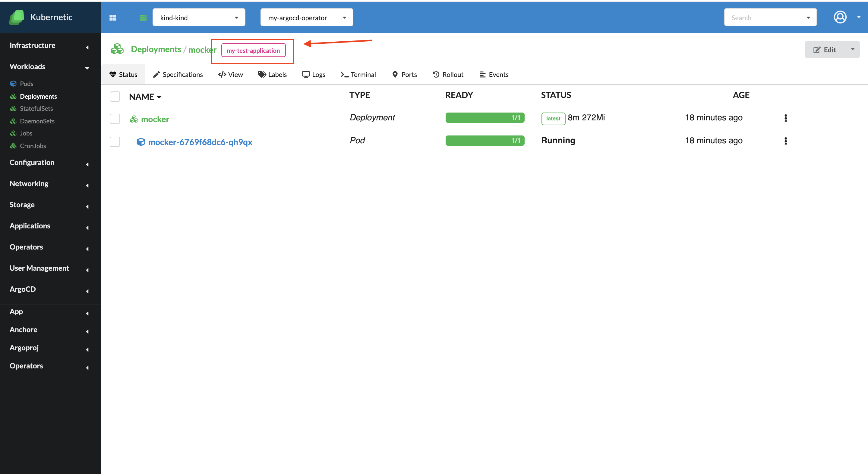The width and height of the screenshot is (868, 474).
Task: Click the Deployments cubes icon in breadcrumb
Action: (117, 49)
